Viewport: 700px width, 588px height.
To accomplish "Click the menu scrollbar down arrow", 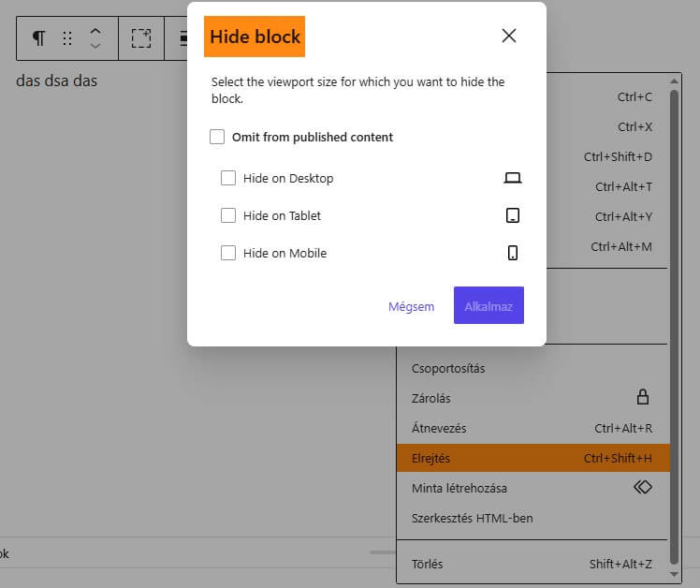I will (674, 575).
